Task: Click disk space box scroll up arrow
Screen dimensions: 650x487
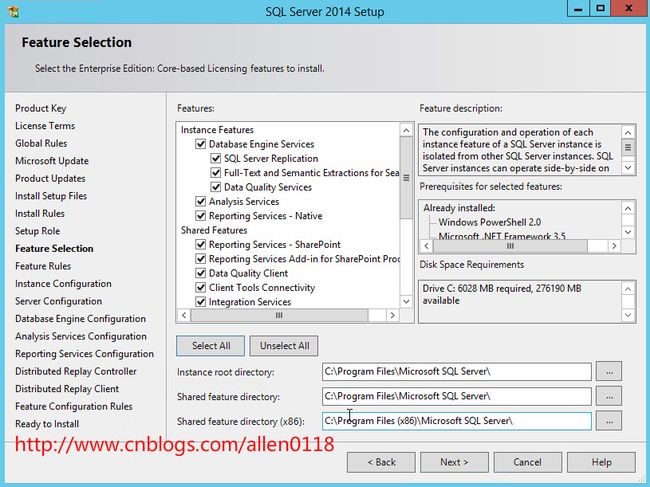Action: (x=628, y=289)
